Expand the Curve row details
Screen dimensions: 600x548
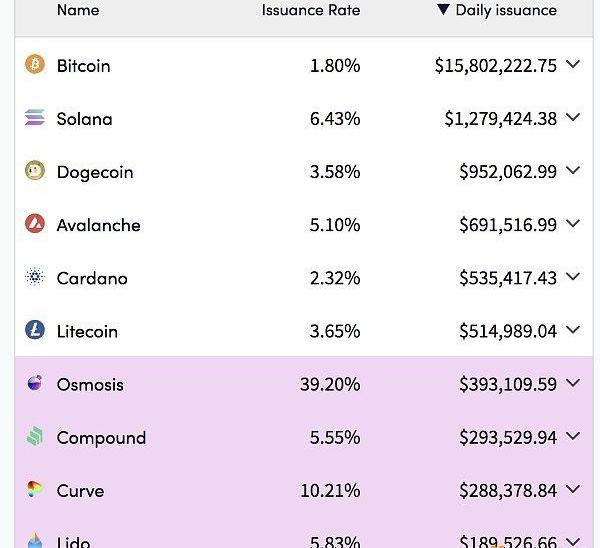(x=573, y=489)
